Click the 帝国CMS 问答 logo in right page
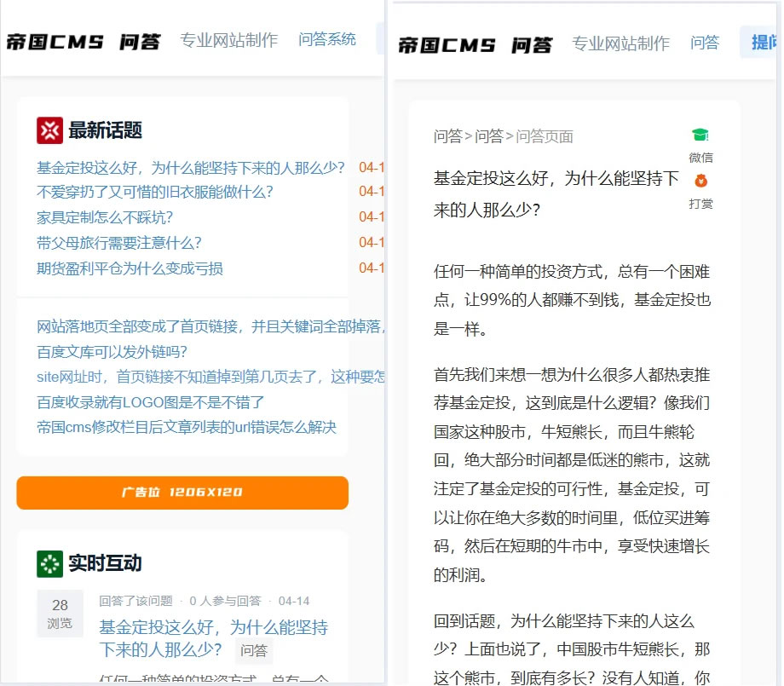Screen dimensions: 784x686 (x=475, y=45)
